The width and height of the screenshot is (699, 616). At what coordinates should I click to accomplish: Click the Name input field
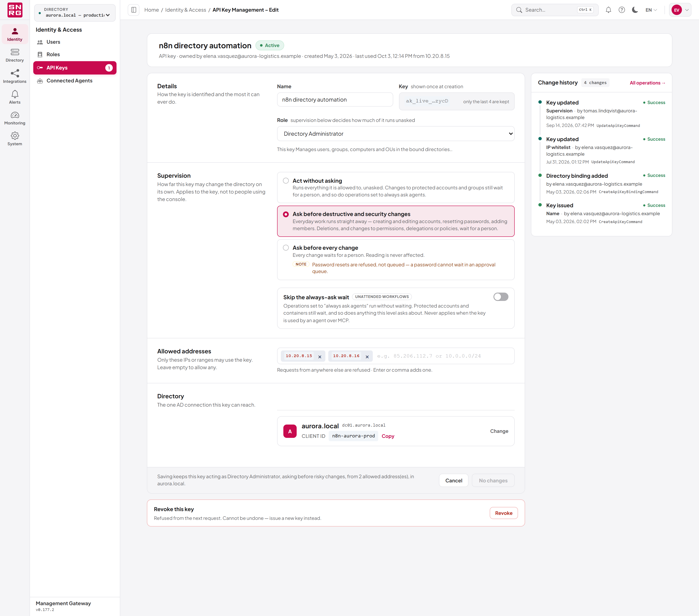click(335, 99)
